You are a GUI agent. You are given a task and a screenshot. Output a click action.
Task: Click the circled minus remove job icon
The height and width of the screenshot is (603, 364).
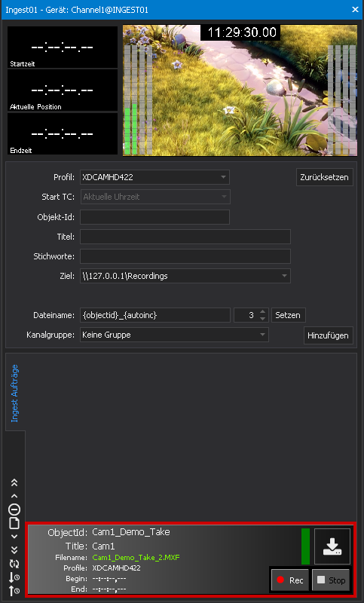pos(14,510)
